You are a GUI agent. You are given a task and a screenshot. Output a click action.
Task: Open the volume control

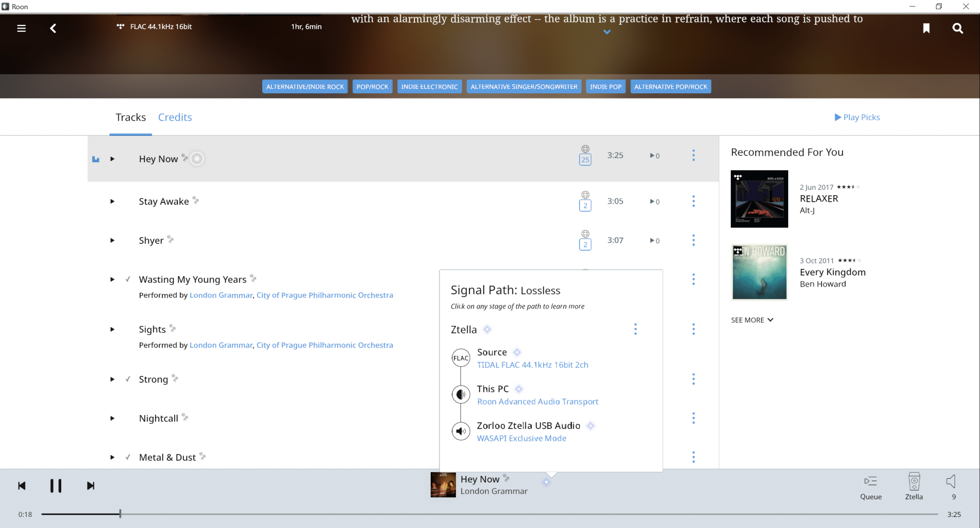click(x=951, y=486)
